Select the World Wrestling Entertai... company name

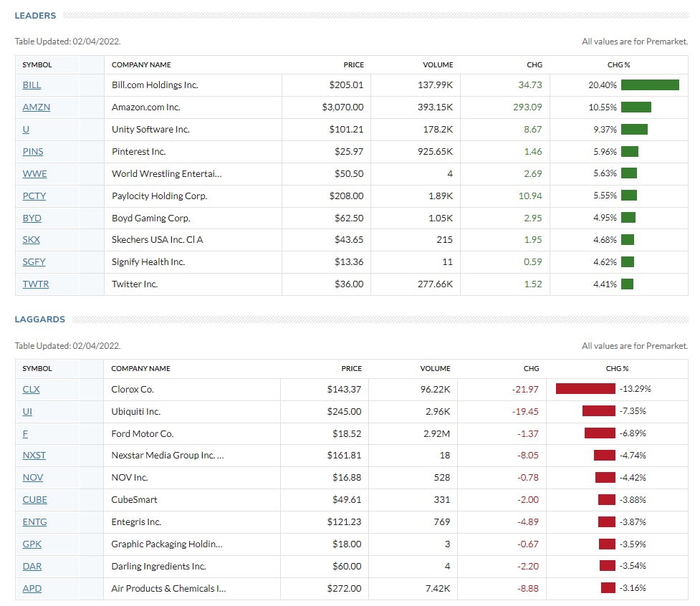166,173
